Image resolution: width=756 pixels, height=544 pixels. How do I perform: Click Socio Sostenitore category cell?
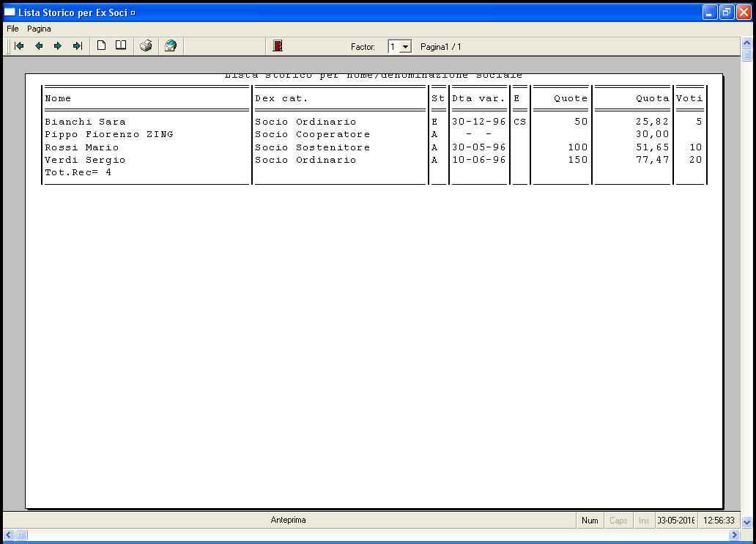(312, 147)
